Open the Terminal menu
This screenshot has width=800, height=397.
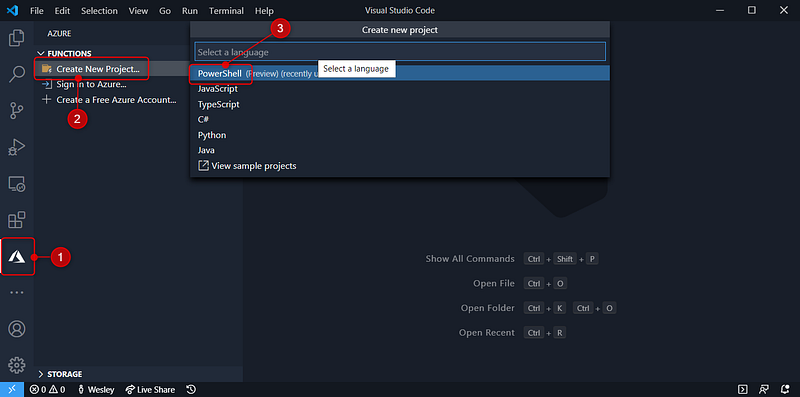pos(226,11)
